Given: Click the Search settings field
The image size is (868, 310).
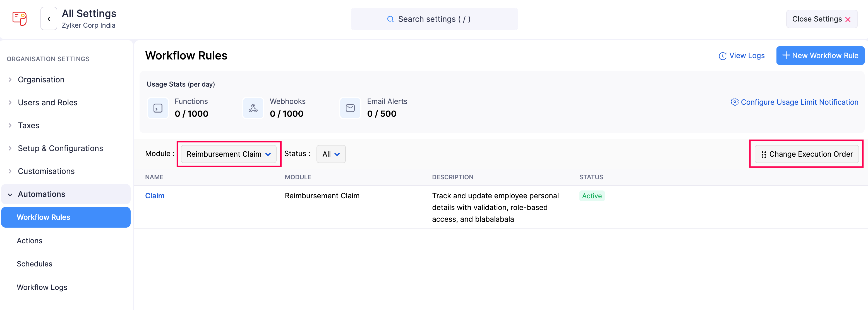Looking at the screenshot, I should coord(434,19).
